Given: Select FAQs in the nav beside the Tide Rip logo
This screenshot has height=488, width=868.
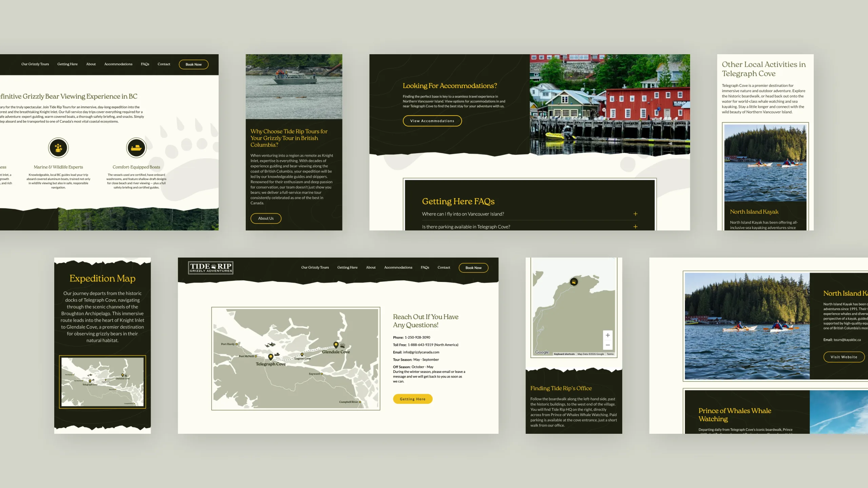Looking at the screenshot, I should tap(425, 267).
